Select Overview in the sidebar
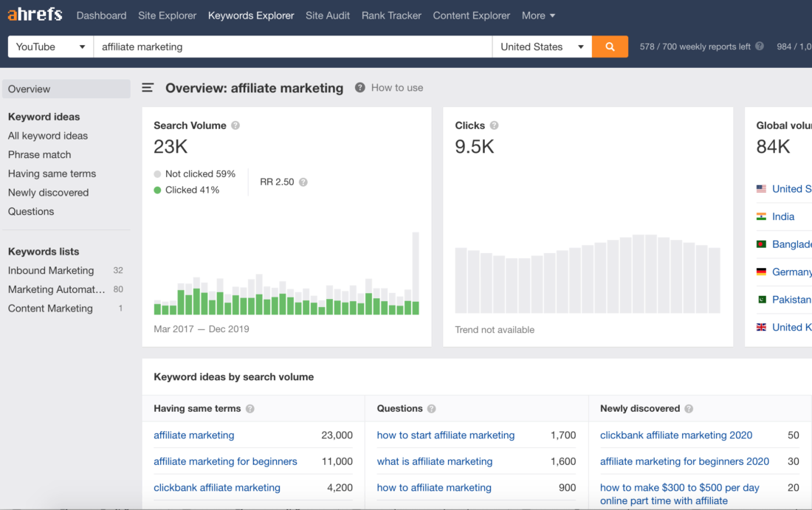 point(66,89)
